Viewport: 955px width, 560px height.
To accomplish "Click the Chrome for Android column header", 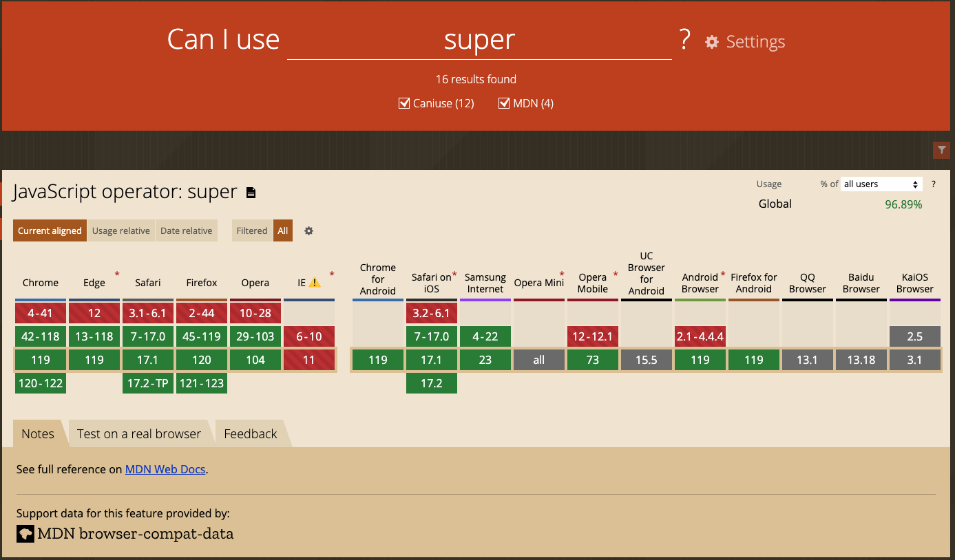I will tap(378, 279).
